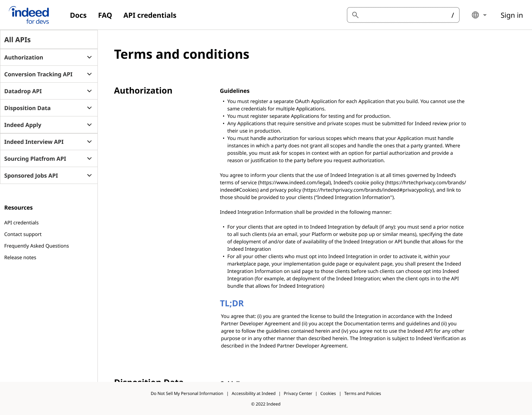The image size is (532, 415).
Task: Open the FAQ page from header
Action: tap(105, 15)
